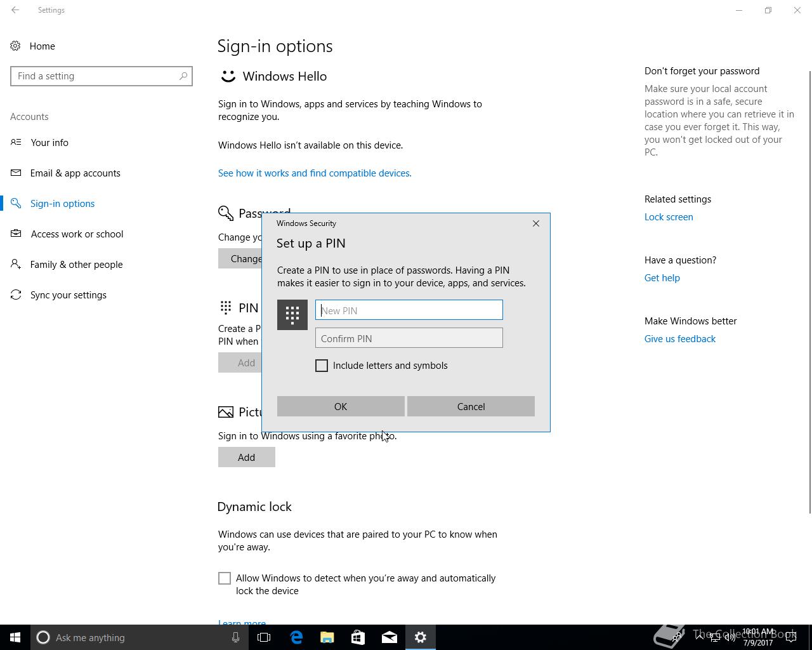Click the Settings page vertical scrollbar
The width and height of the screenshot is (812, 650).
click(809, 292)
